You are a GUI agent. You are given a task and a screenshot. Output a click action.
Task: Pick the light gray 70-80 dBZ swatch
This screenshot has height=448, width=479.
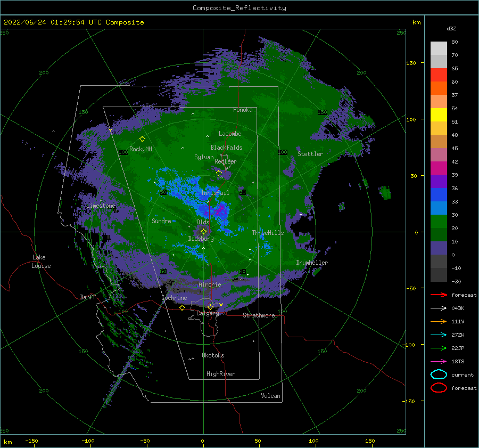[439, 48]
